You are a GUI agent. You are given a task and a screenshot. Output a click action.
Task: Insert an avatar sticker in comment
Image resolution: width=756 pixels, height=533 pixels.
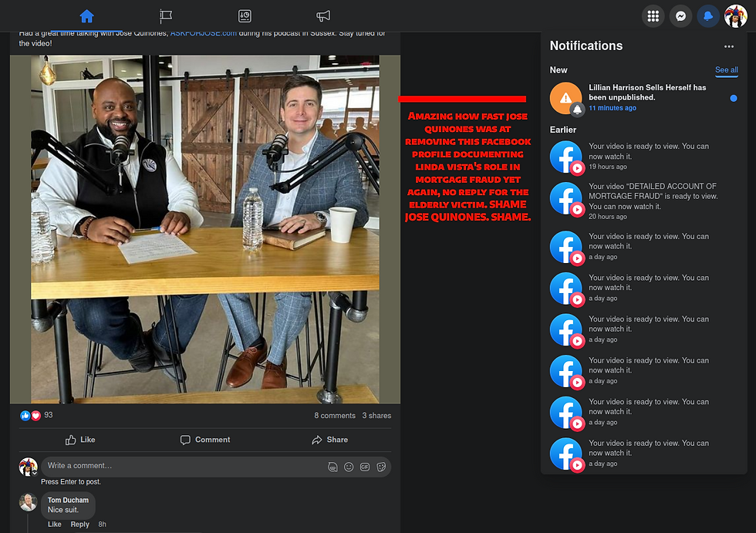click(x=332, y=467)
